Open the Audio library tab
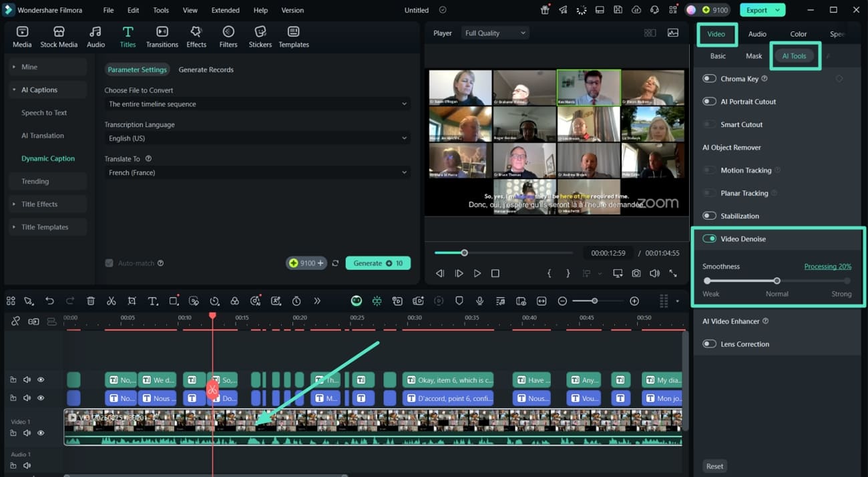The image size is (868, 477). tap(95, 37)
